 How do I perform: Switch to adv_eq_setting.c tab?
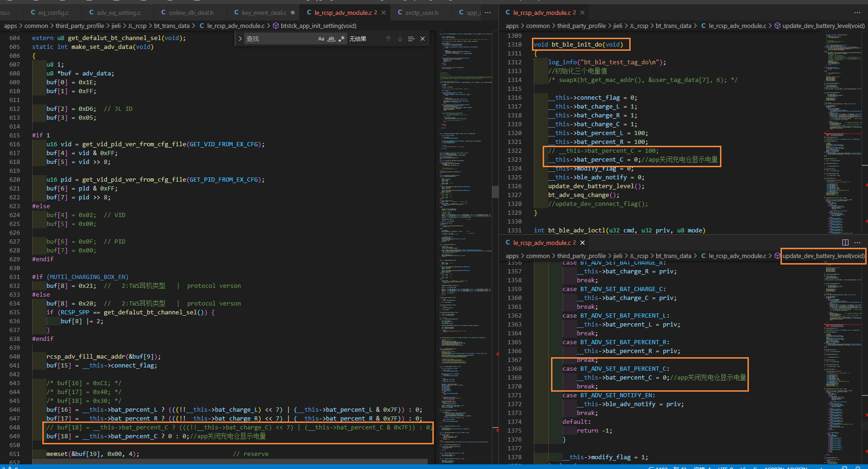[x=114, y=13]
